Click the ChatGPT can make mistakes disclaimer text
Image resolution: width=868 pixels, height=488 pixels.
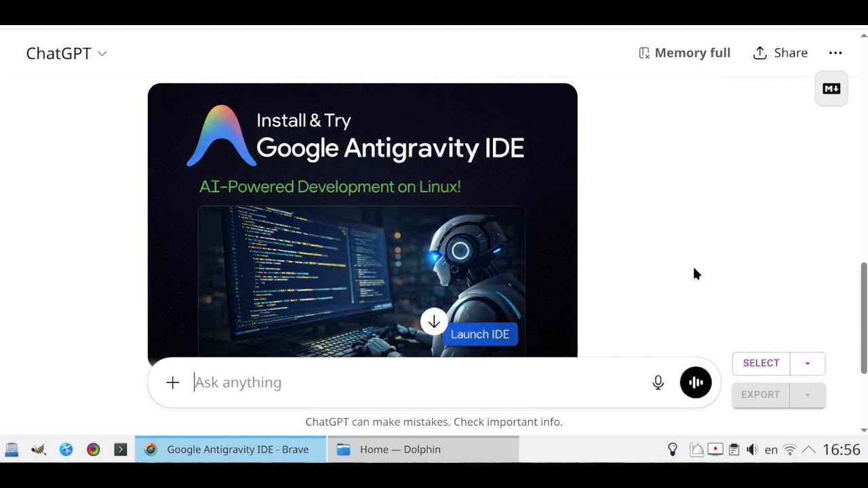click(x=434, y=422)
